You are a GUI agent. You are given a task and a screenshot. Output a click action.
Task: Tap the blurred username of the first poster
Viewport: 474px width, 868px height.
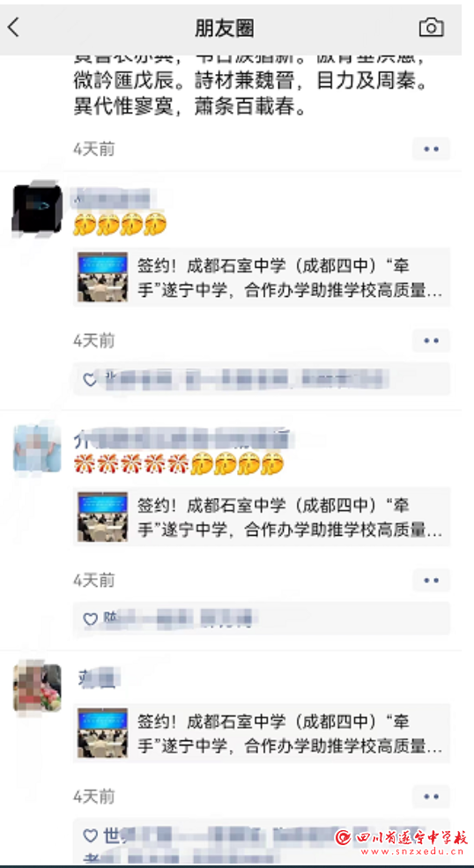click(111, 199)
